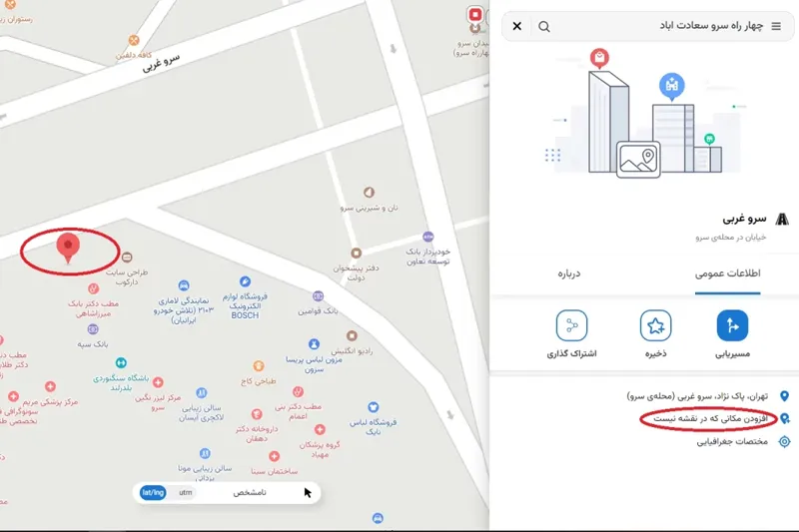The image size is (799, 532).
Task: Select the اطلاعات عمومی tab
Action: click(x=727, y=273)
